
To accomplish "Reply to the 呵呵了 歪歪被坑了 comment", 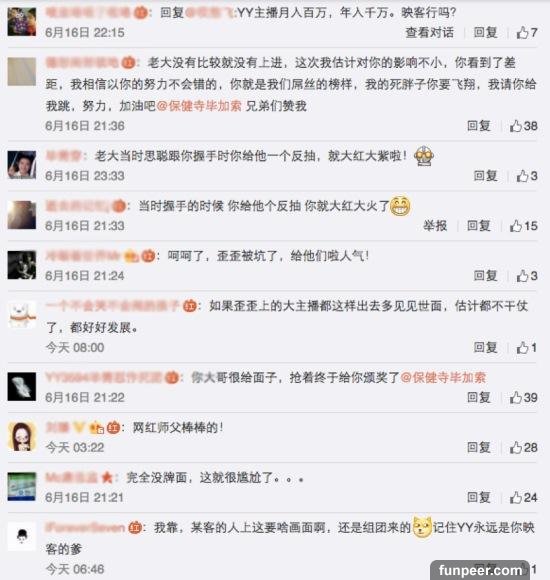I will (485, 276).
